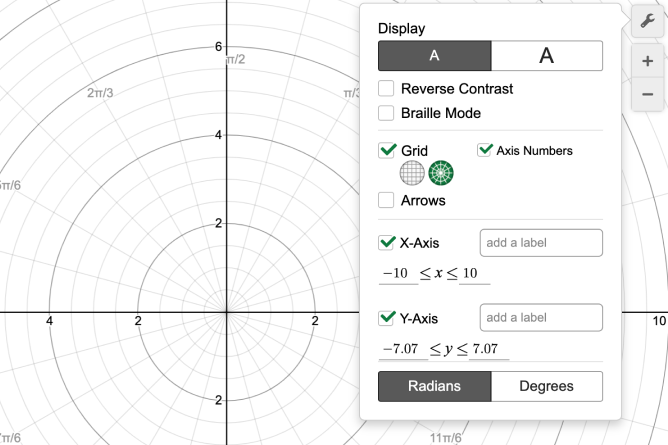The height and width of the screenshot is (445, 668).
Task: Edit the y maximum value 7.07
Action: pyautogui.click(x=489, y=350)
